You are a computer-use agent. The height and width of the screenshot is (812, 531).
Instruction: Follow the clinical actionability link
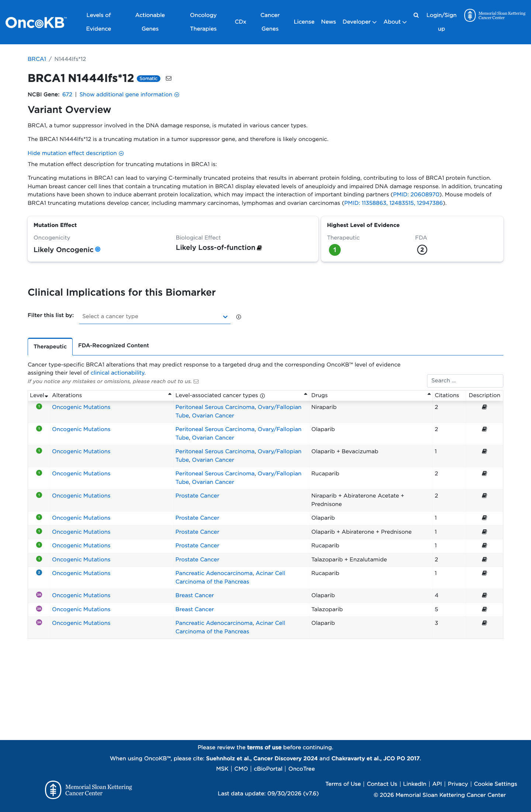(x=117, y=373)
